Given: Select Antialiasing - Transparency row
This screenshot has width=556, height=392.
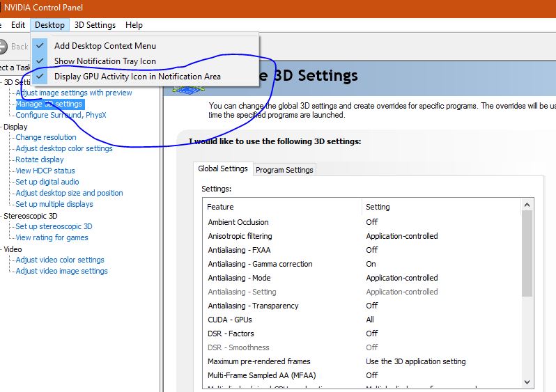Looking at the screenshot, I should 362,306.
